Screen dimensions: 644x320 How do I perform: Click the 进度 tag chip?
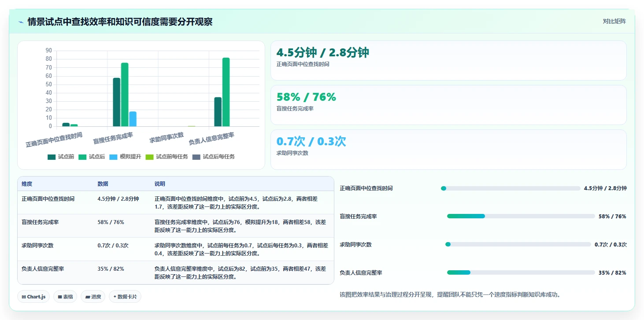pos(93,297)
